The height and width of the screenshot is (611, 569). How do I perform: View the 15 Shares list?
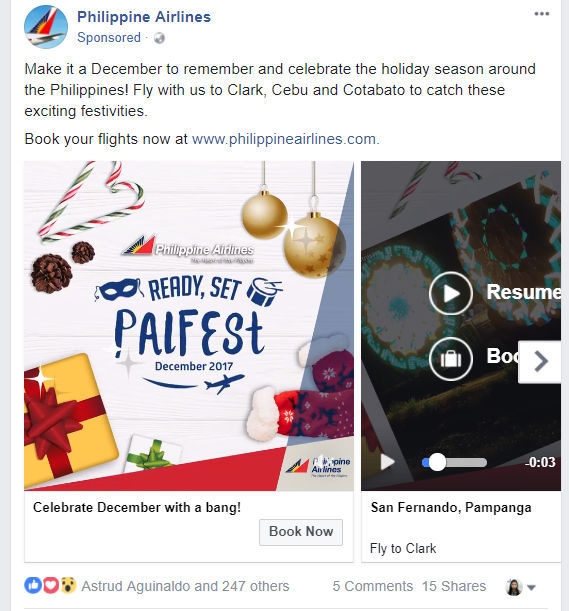454,586
